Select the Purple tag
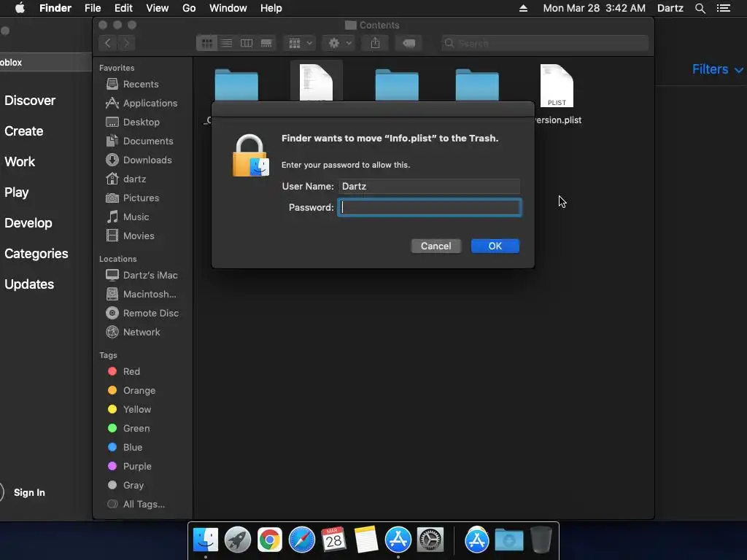The width and height of the screenshot is (747, 560). coord(129,466)
